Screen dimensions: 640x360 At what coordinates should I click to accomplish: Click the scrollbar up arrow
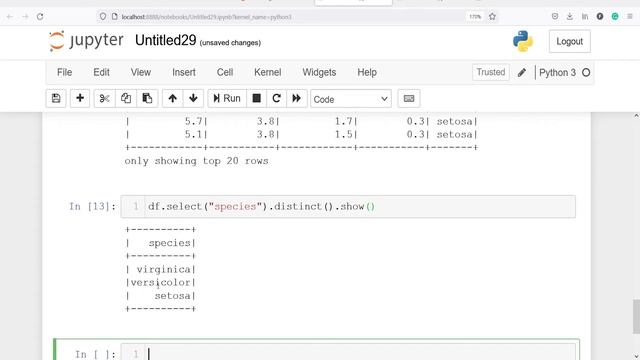636,116
